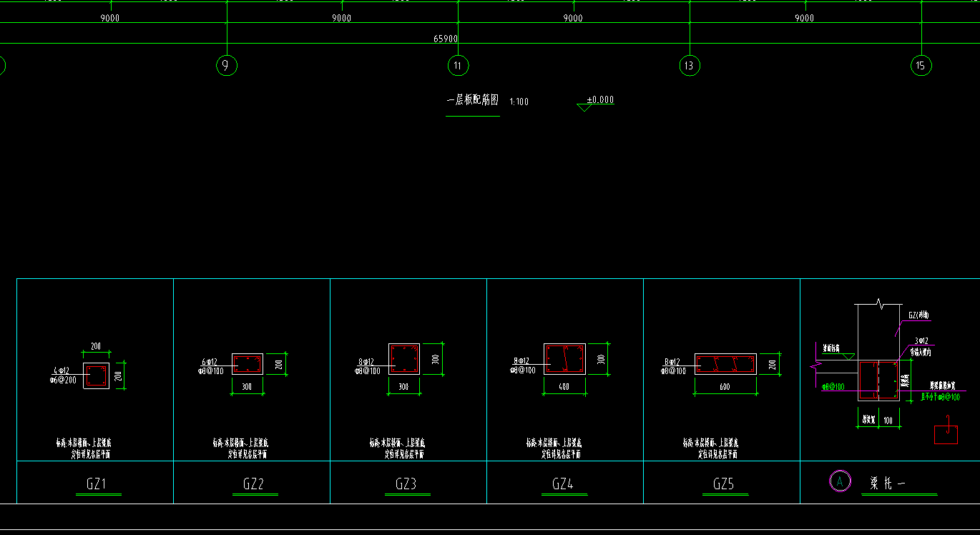This screenshot has width=980, height=535.
Task: Click the elevation note text under GZ3
Action: tap(397, 448)
